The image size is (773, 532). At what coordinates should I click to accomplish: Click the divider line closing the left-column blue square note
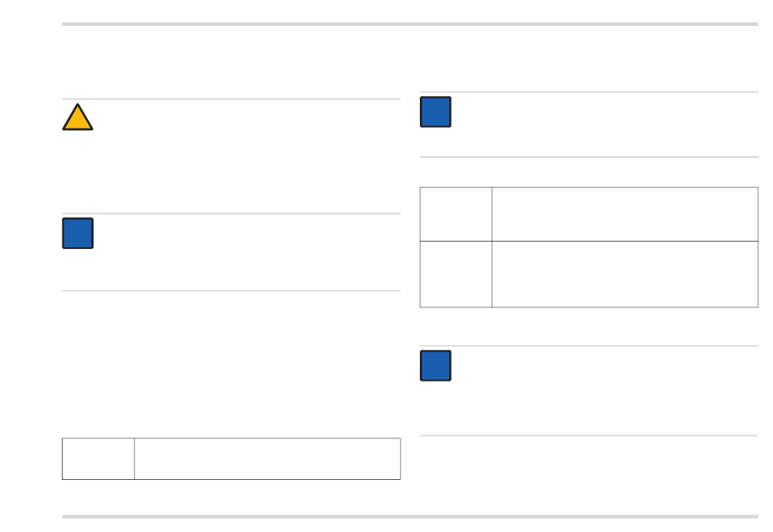[x=231, y=291]
